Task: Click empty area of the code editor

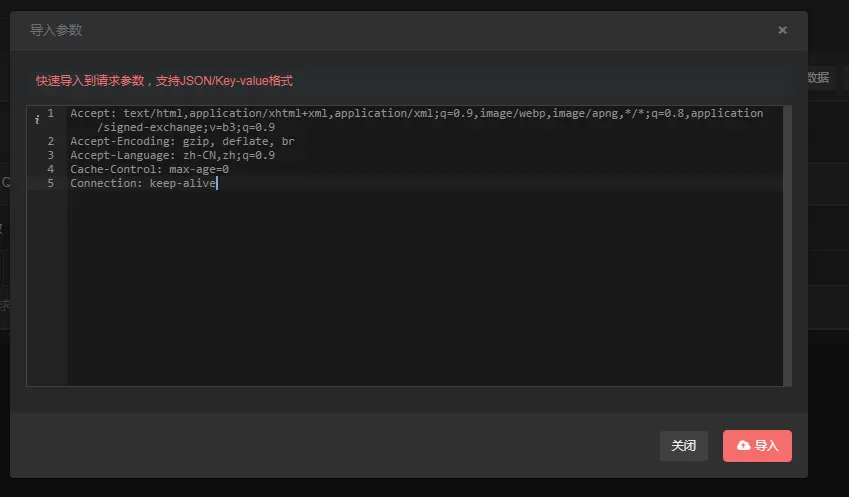Action: coord(425,287)
